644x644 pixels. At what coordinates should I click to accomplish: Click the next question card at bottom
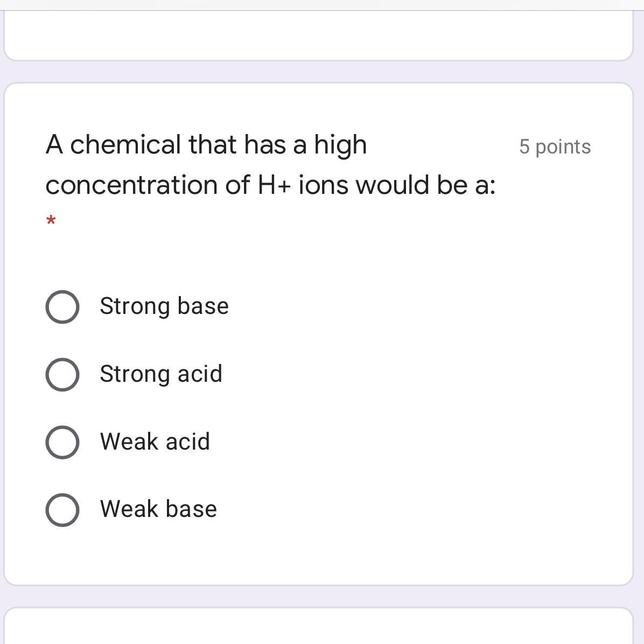pyautogui.click(x=318, y=627)
